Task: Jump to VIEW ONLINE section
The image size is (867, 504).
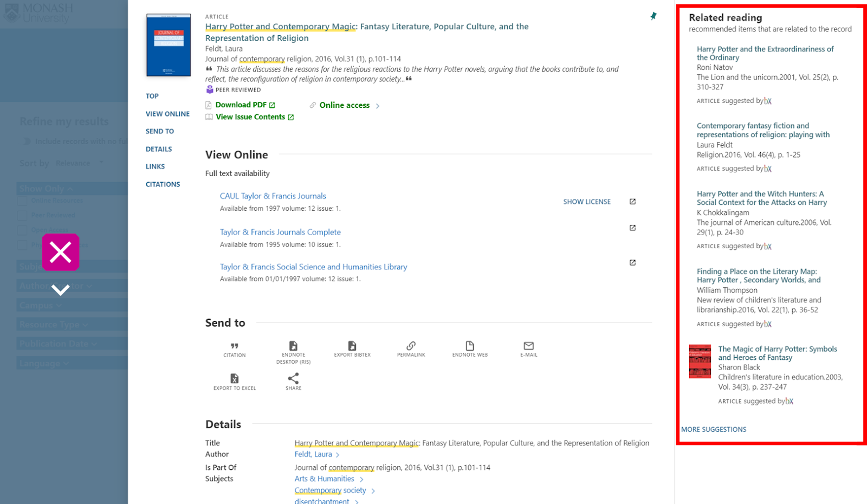Action: click(167, 114)
